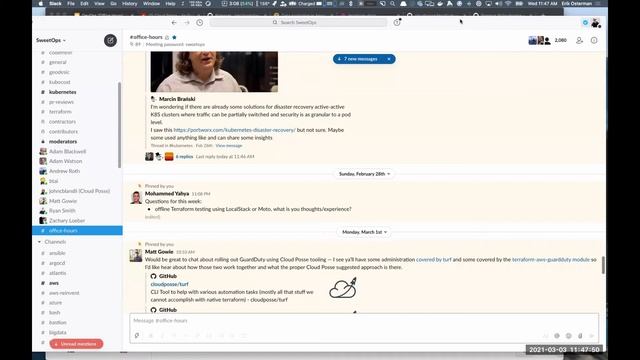Open the contributors channel

[x=63, y=131]
